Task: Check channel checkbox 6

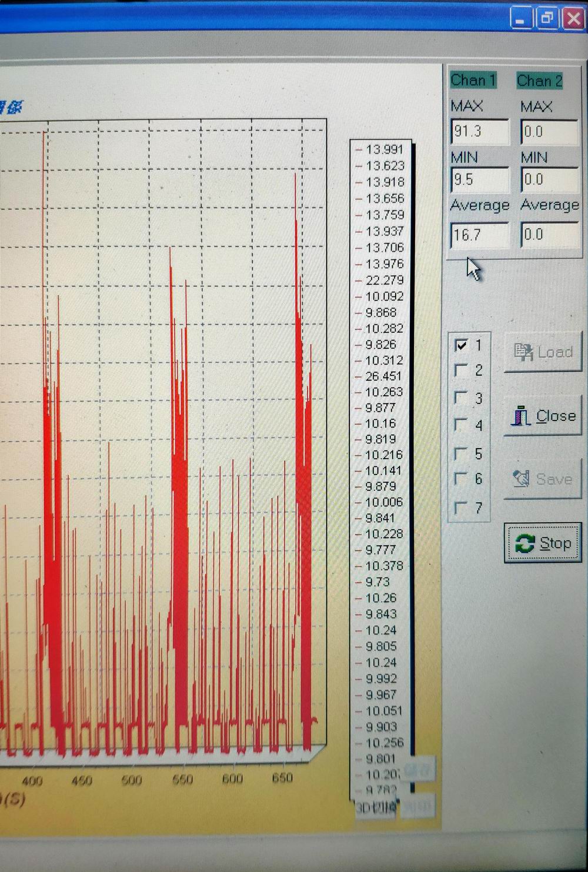Action: tap(462, 479)
